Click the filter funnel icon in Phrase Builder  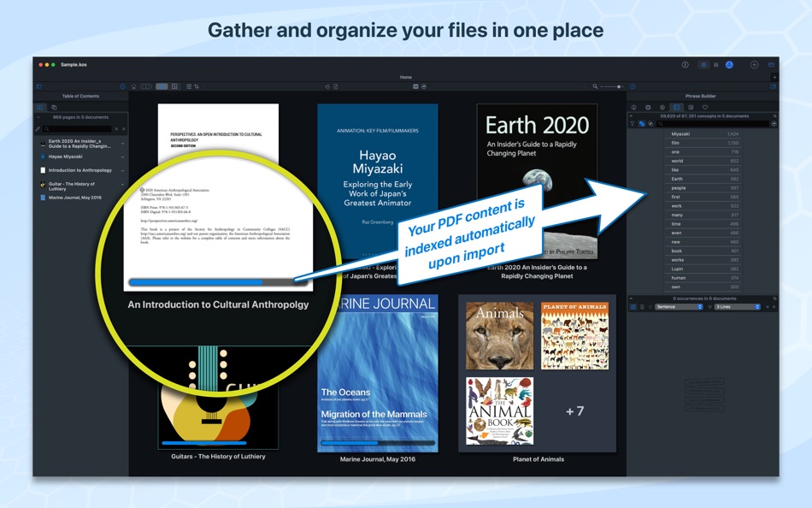[632, 123]
